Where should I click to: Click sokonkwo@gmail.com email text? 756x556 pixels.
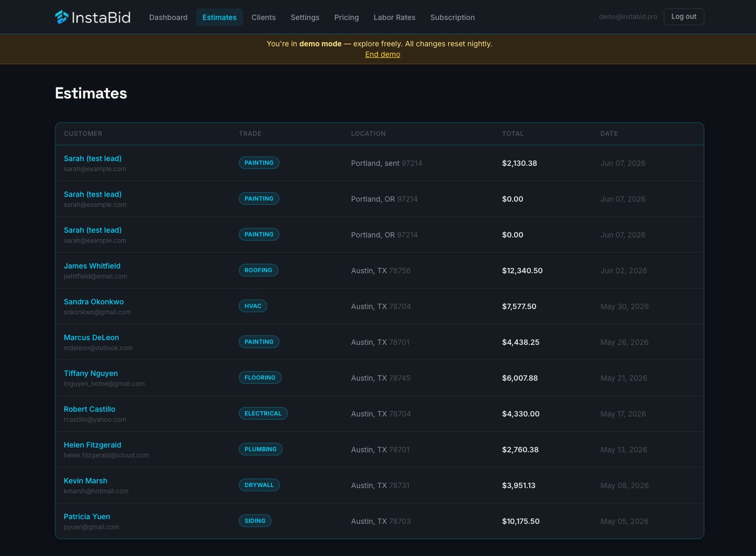97,312
